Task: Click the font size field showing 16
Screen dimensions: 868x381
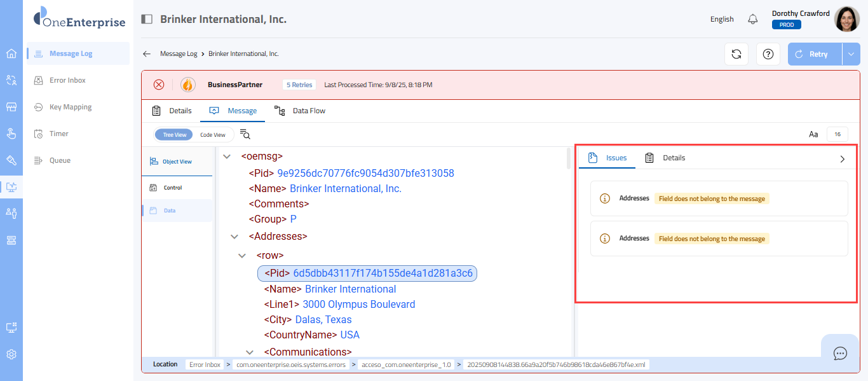Action: click(x=837, y=134)
